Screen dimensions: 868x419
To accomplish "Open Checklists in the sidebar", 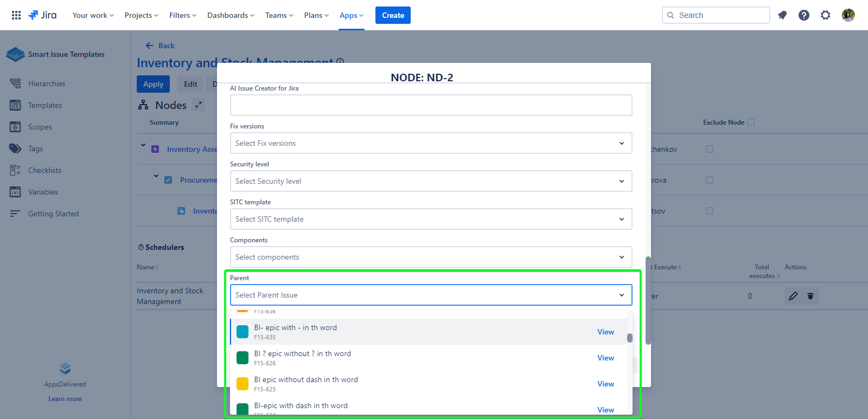I will [x=44, y=170].
